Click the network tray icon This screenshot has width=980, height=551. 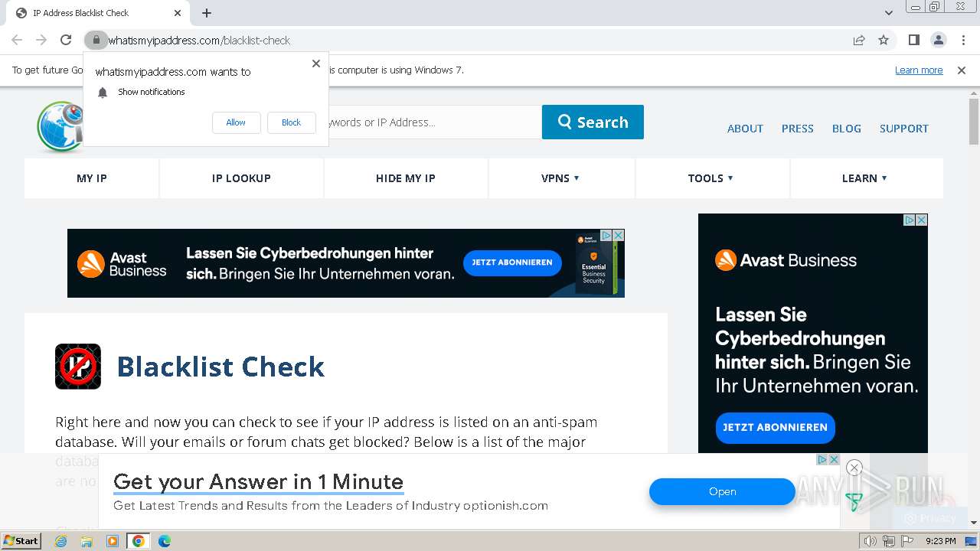(888, 541)
